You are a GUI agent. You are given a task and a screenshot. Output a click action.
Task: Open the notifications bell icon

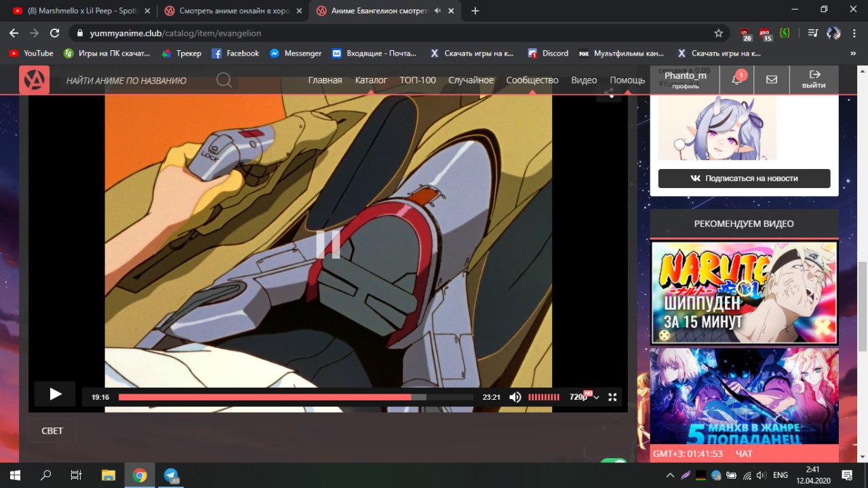[736, 79]
